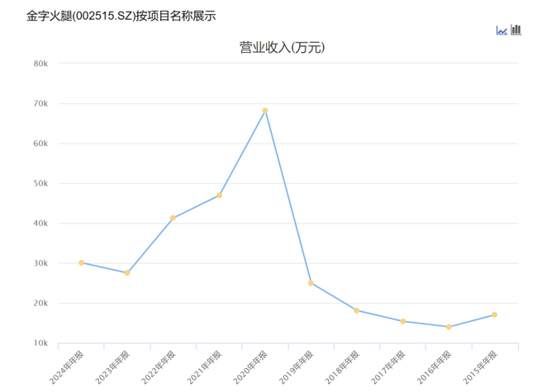This screenshot has width=551, height=392.
Task: Click the 2018年年报 axis label
Action: click(x=342, y=367)
